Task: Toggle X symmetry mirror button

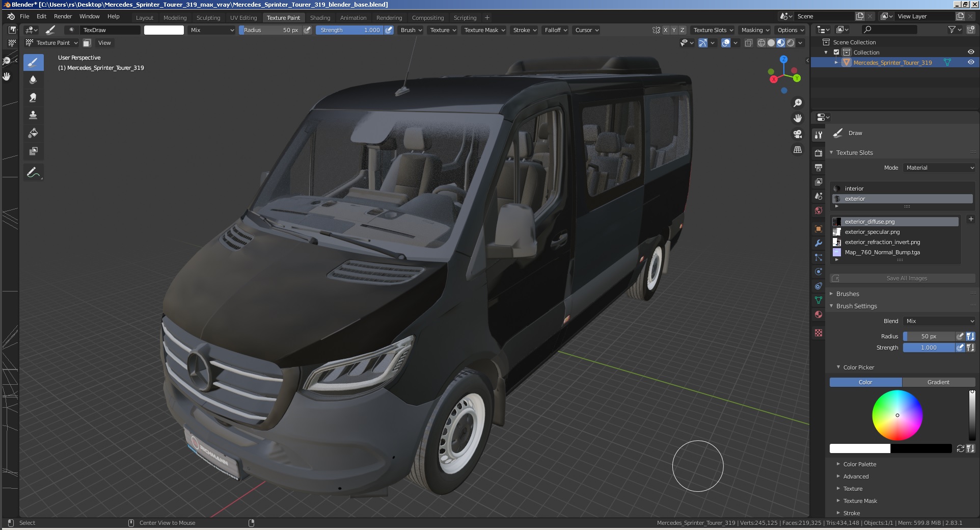Action: point(665,30)
